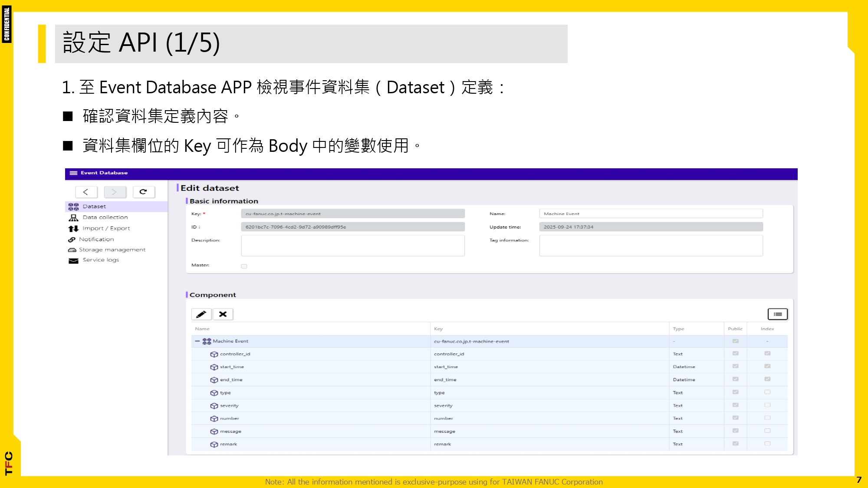Select Dataset in the sidebar menu
Image resolution: width=868 pixels, height=488 pixels.
[95, 206]
